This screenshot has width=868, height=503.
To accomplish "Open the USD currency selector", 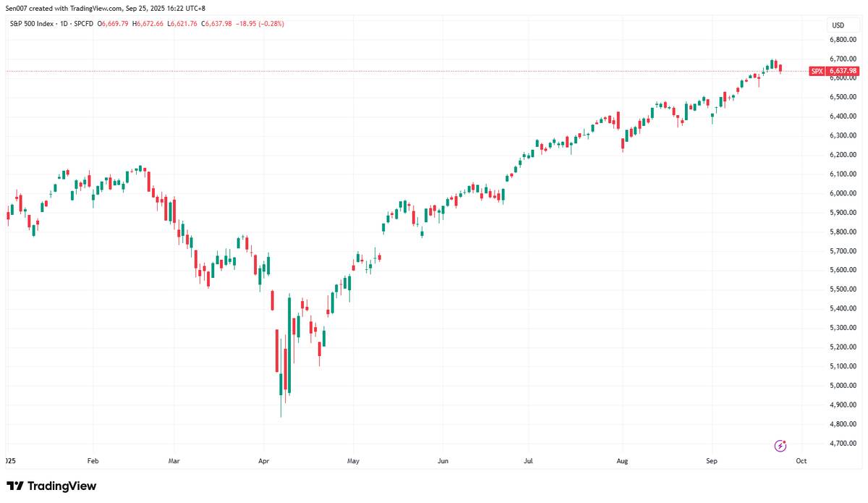I will tap(838, 25).
